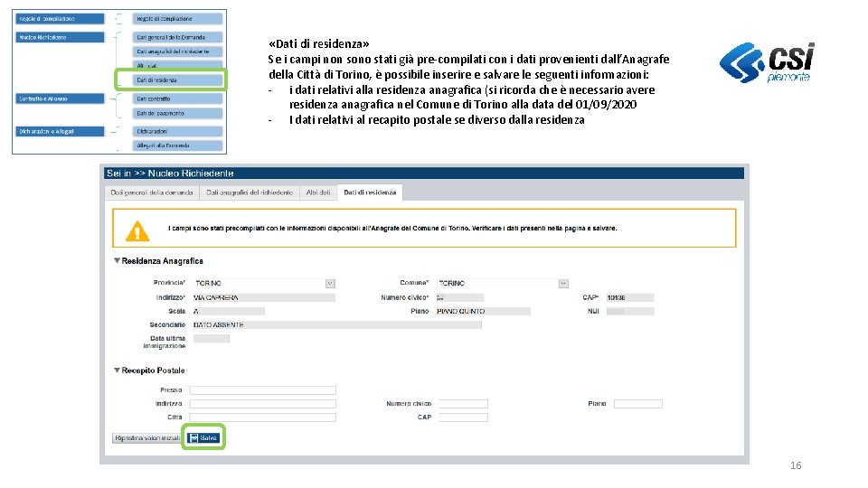Image resolution: width=868 pixels, height=488 pixels.
Task: Open the Comune dropdown showing TORINO
Action: [x=503, y=283]
